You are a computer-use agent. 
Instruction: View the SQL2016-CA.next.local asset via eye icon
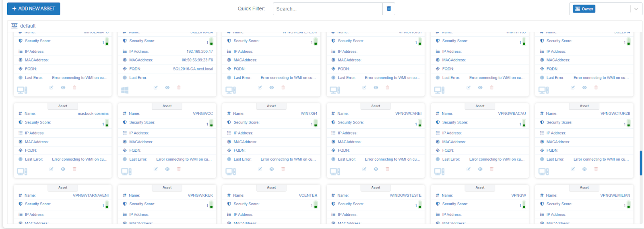[167, 87]
